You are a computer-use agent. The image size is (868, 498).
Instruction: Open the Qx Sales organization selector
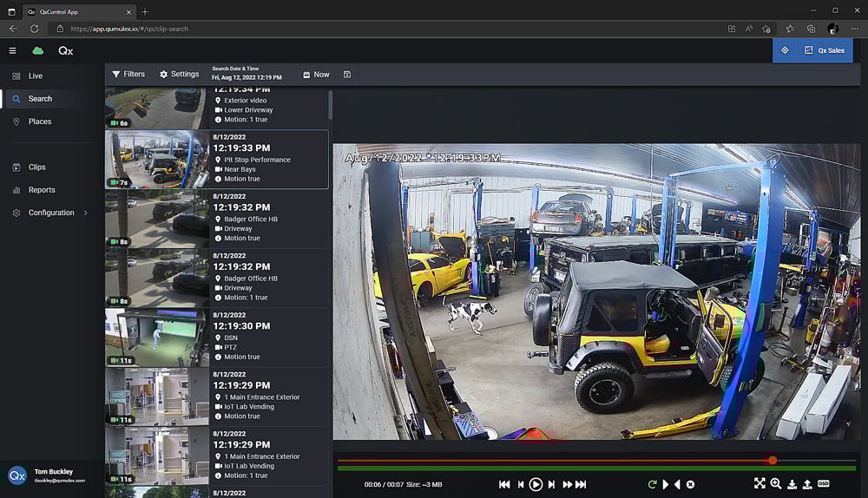825,50
